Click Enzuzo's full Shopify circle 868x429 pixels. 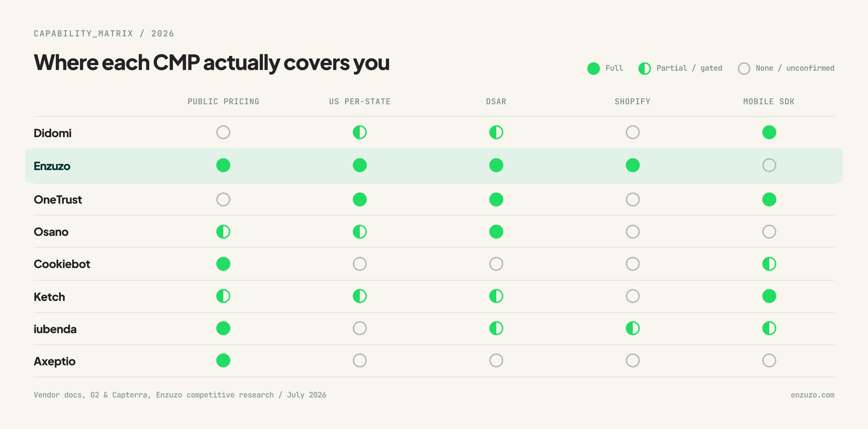[x=633, y=165]
